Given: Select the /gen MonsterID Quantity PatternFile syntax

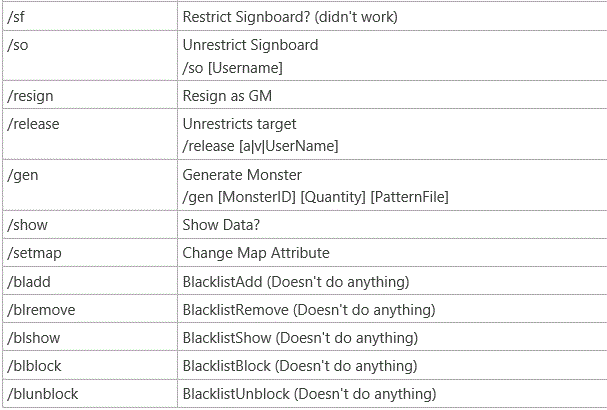Looking at the screenshot, I should [316, 197].
